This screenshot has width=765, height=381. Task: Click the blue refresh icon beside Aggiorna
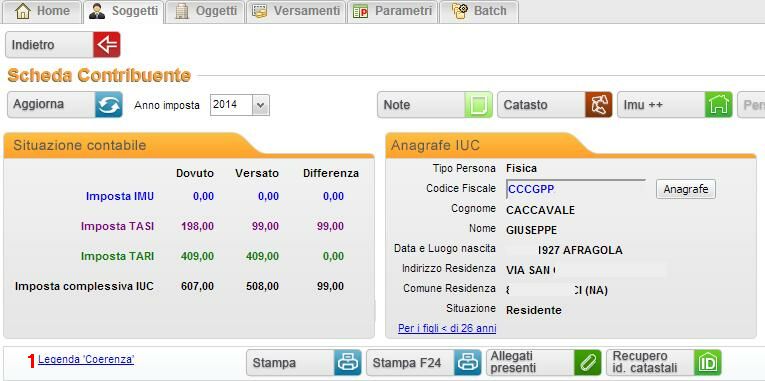coord(108,104)
